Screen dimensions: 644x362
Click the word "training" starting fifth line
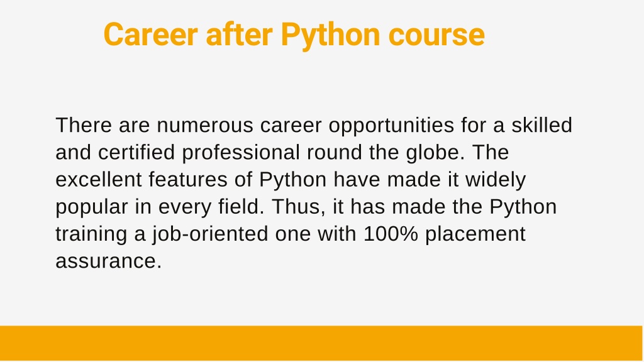click(91, 235)
